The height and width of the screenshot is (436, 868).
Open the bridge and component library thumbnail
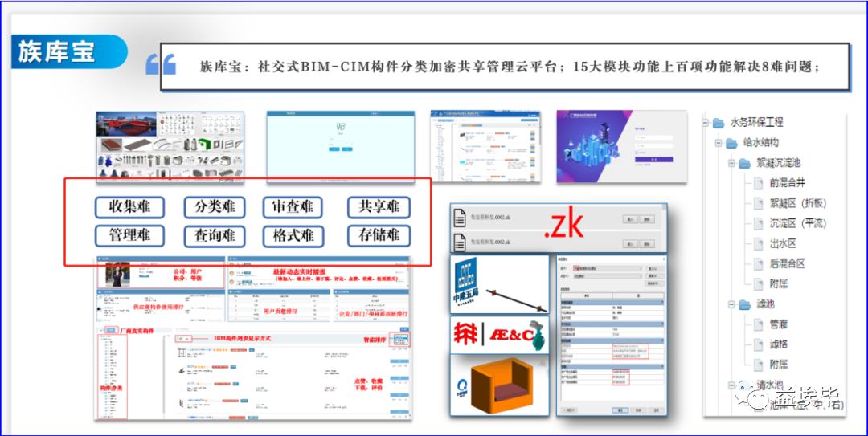point(170,147)
